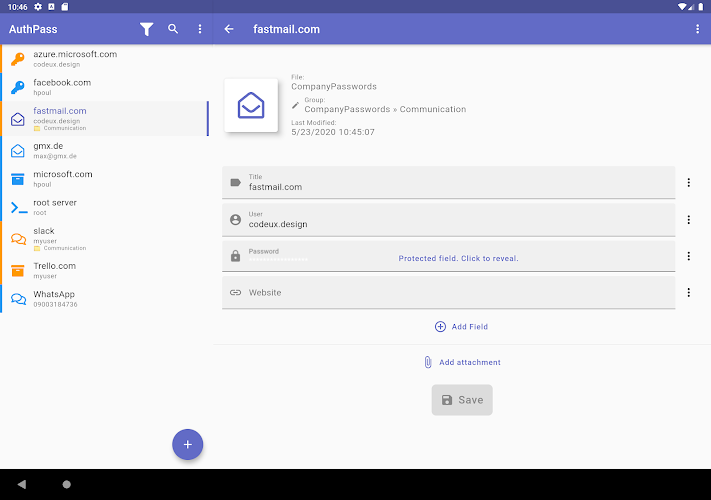
Task: Click the gmx.de envelope icon
Action: coord(18,150)
